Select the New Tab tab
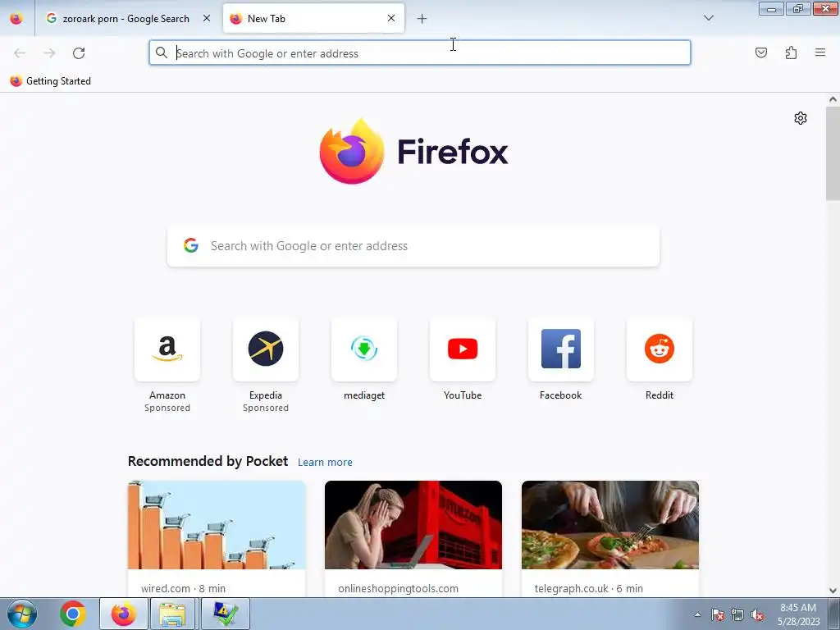This screenshot has width=840, height=630. tap(313, 19)
